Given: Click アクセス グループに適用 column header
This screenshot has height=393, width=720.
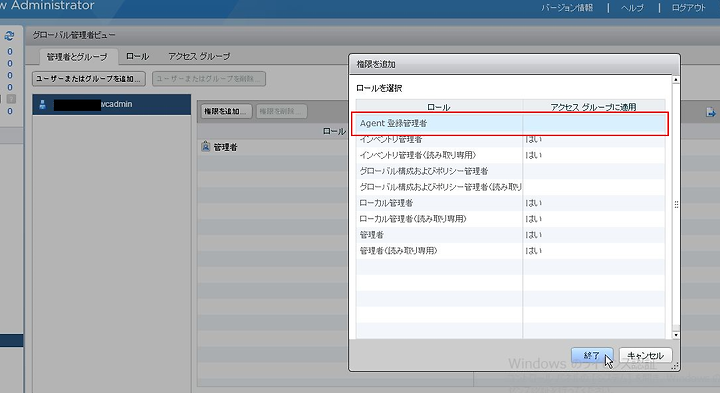Looking at the screenshot, I should [594, 107].
